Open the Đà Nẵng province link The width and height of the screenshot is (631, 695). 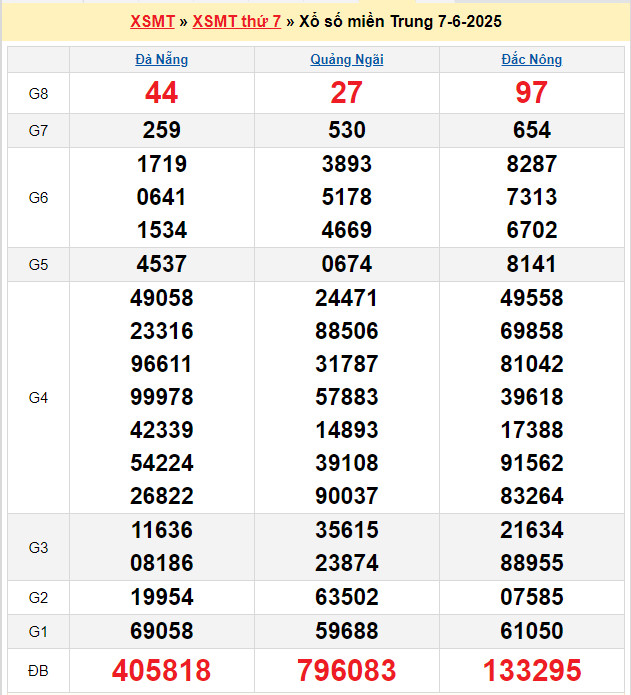(x=162, y=59)
